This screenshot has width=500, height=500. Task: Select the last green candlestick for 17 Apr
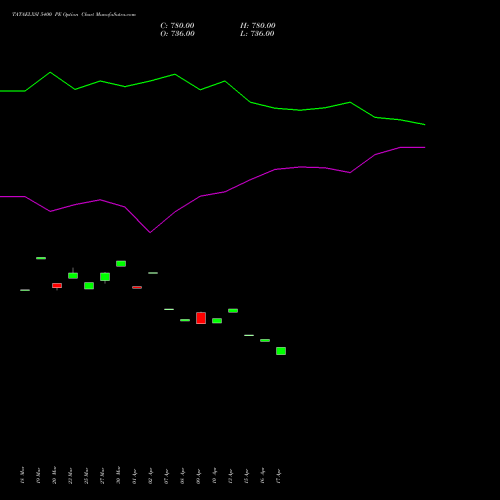click(281, 351)
